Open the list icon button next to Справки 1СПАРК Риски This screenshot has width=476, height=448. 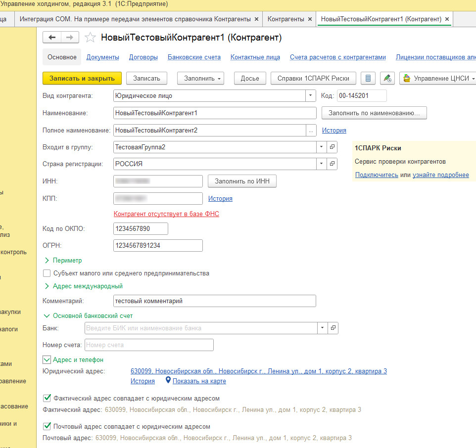point(368,78)
